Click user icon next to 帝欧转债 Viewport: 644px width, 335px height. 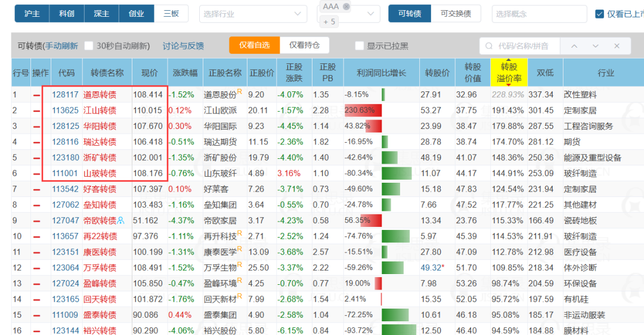pos(120,220)
